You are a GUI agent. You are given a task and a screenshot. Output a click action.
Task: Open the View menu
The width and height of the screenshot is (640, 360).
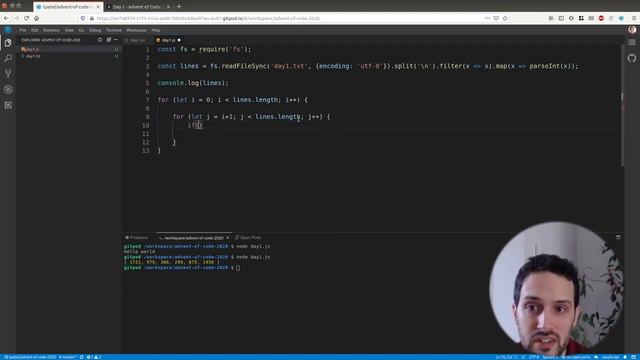[69, 30]
